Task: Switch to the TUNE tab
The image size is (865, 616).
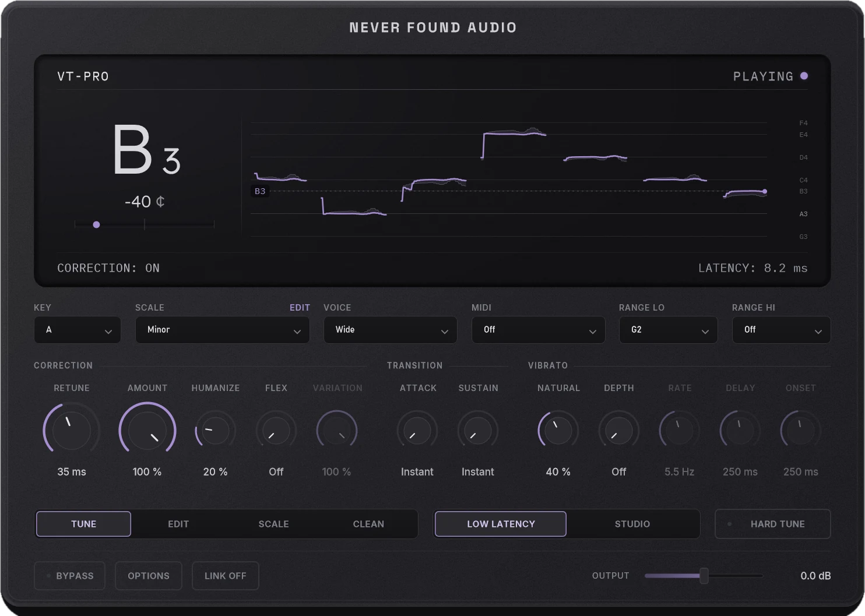Action: [x=83, y=524]
